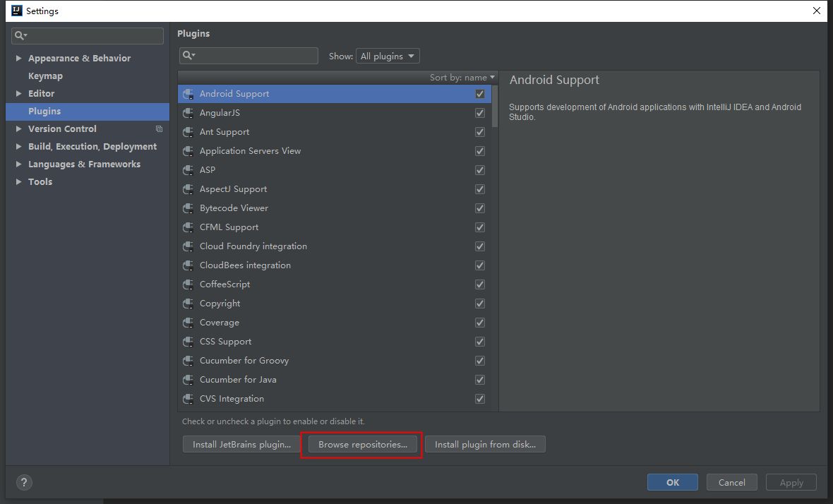Click the Cancel button
Viewport: 833px width, 504px height.
731,482
